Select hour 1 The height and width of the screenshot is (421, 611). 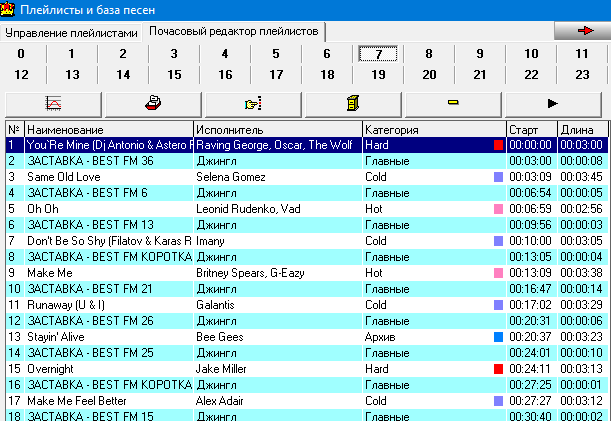[71, 54]
